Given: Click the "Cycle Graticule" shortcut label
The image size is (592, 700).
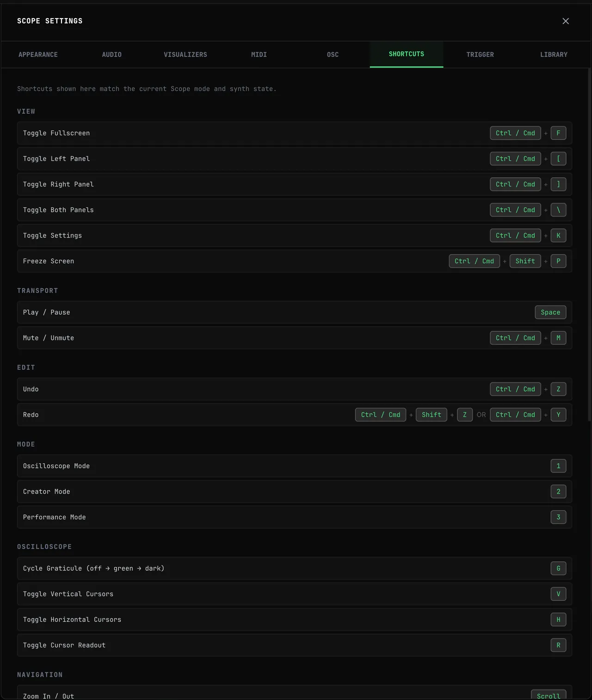Looking at the screenshot, I should (94, 569).
